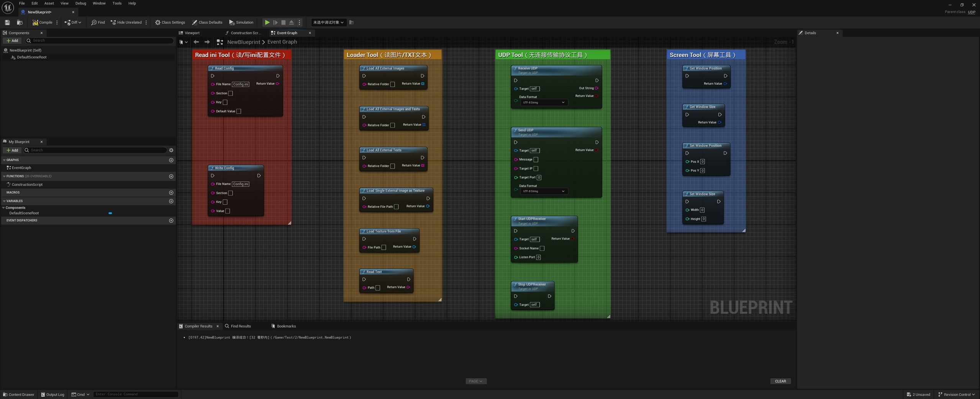Toggle DefaultSceneRoot variable visibility indicator
Image resolution: width=980 pixels, height=399 pixels.
click(110, 213)
